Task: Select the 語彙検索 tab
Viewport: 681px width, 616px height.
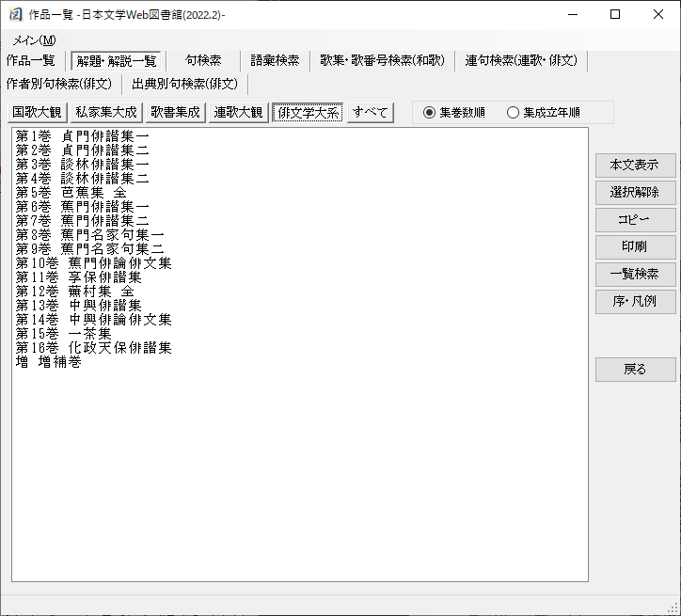Action: tap(275, 60)
